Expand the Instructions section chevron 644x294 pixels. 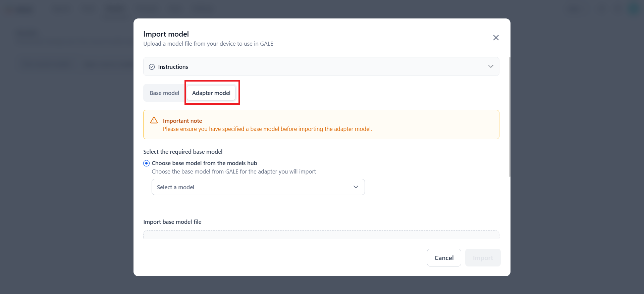tap(491, 66)
